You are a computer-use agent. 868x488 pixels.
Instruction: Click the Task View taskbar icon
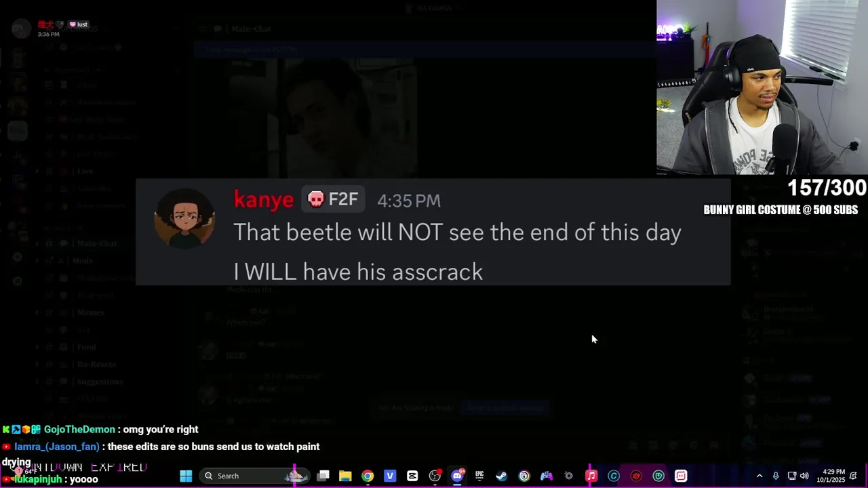click(323, 476)
